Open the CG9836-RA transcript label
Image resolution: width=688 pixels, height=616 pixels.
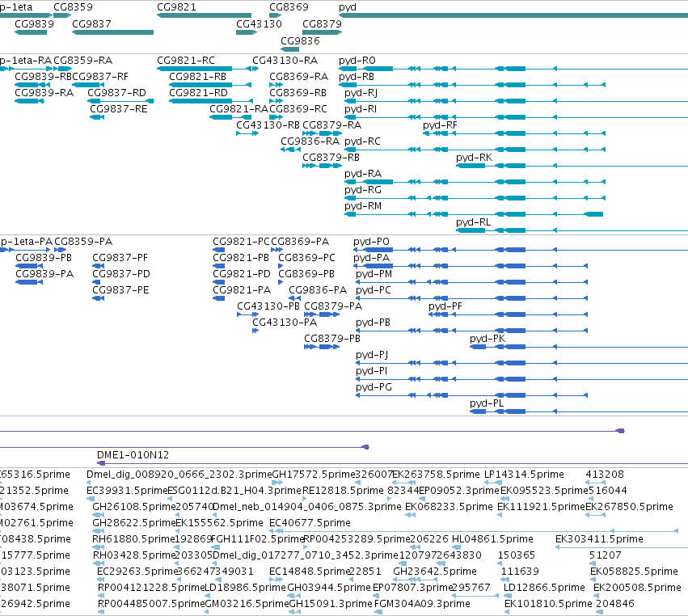tap(310, 141)
